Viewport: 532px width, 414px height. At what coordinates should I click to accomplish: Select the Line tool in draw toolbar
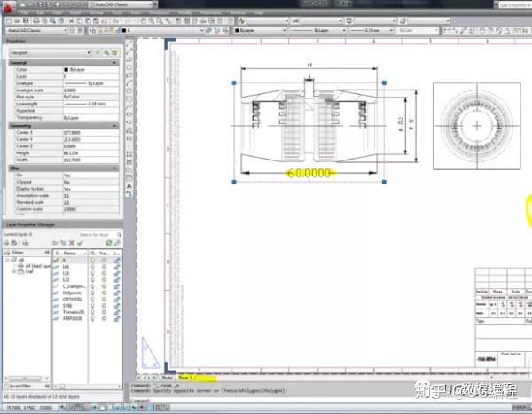coord(129,43)
